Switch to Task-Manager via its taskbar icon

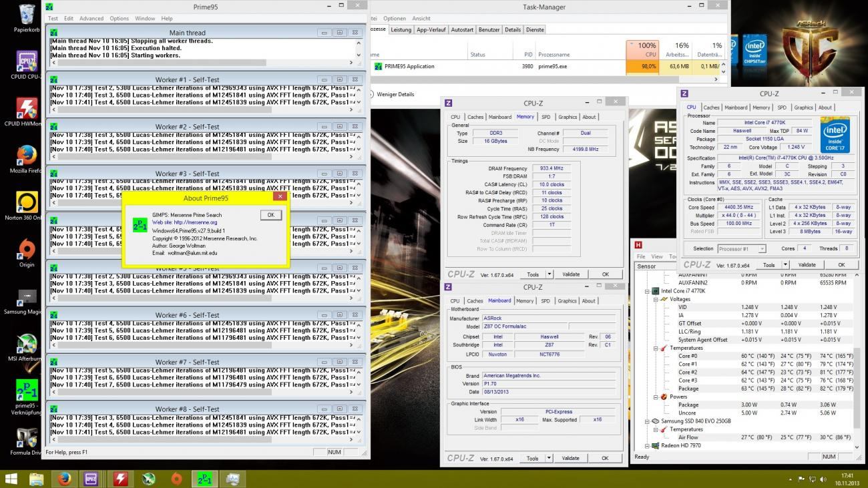(x=233, y=479)
